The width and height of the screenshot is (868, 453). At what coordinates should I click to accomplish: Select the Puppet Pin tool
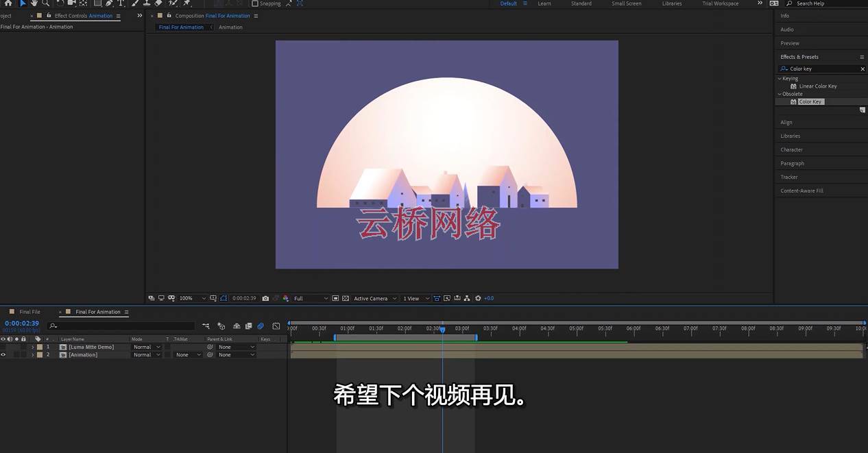pos(186,3)
